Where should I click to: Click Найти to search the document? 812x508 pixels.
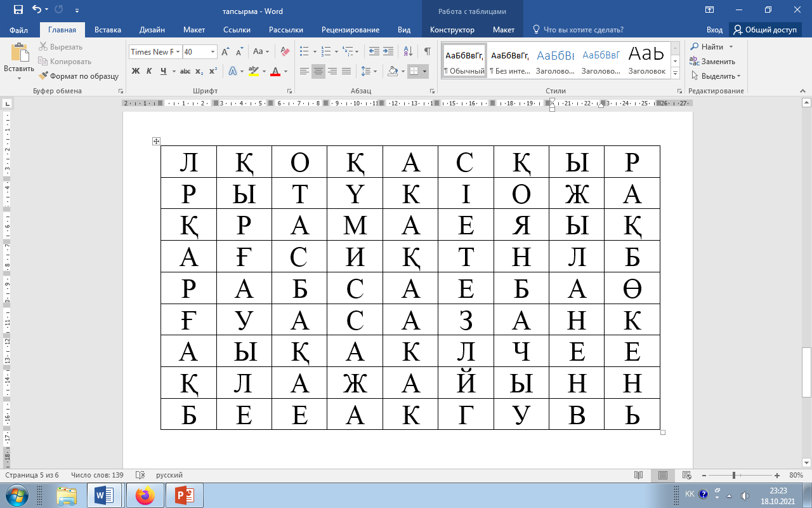[712, 47]
